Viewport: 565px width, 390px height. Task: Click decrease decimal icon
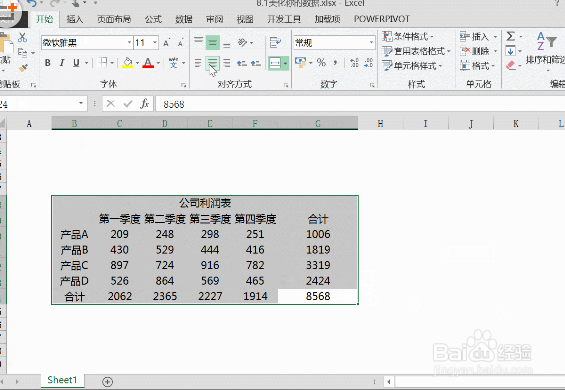coord(368,63)
